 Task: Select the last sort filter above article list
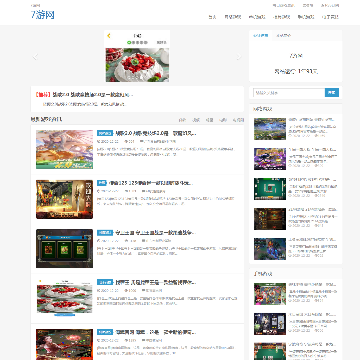tap(238, 120)
